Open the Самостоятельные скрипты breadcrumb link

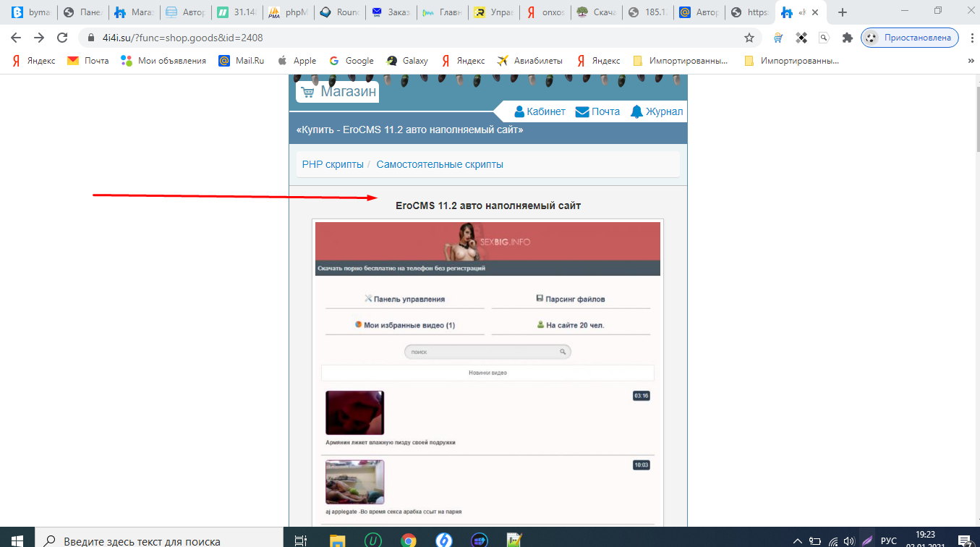[x=440, y=164]
